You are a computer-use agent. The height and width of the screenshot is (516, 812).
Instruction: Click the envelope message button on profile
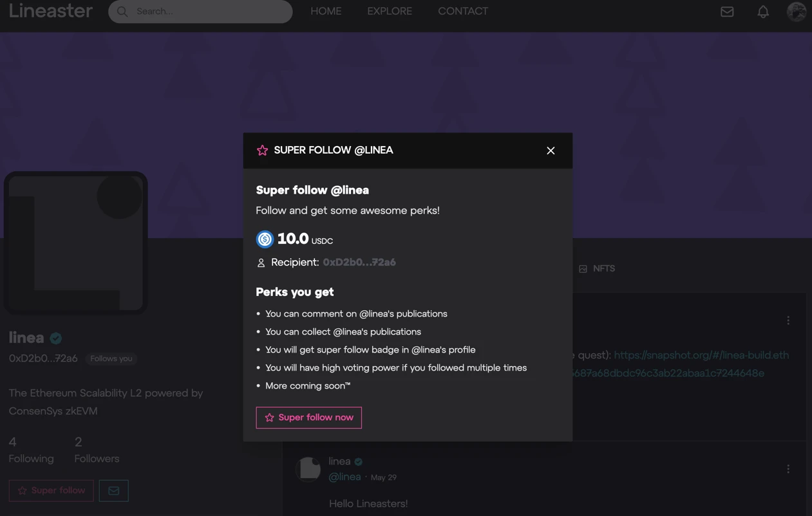coord(113,491)
